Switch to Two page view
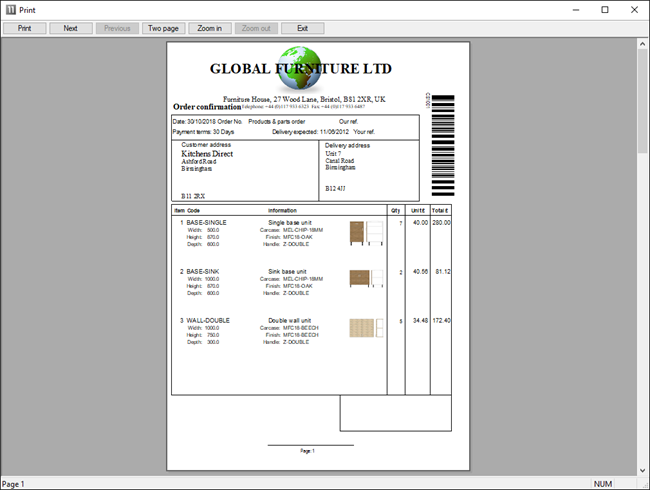This screenshot has height=490, width=650. click(163, 28)
